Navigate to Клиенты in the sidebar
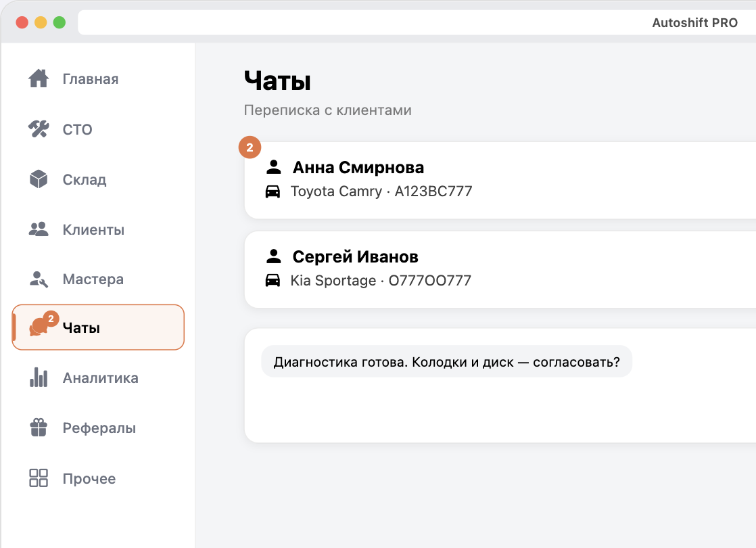 point(98,229)
